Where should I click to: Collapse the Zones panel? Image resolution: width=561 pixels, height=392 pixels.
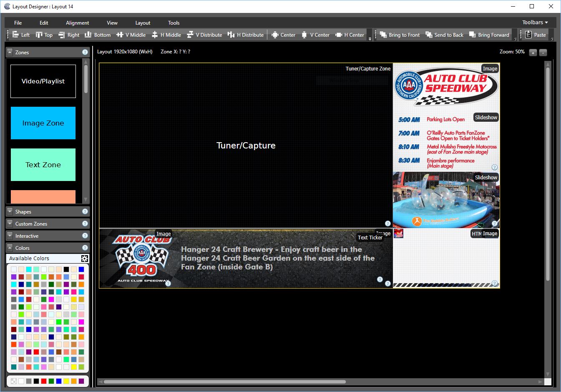coord(10,52)
